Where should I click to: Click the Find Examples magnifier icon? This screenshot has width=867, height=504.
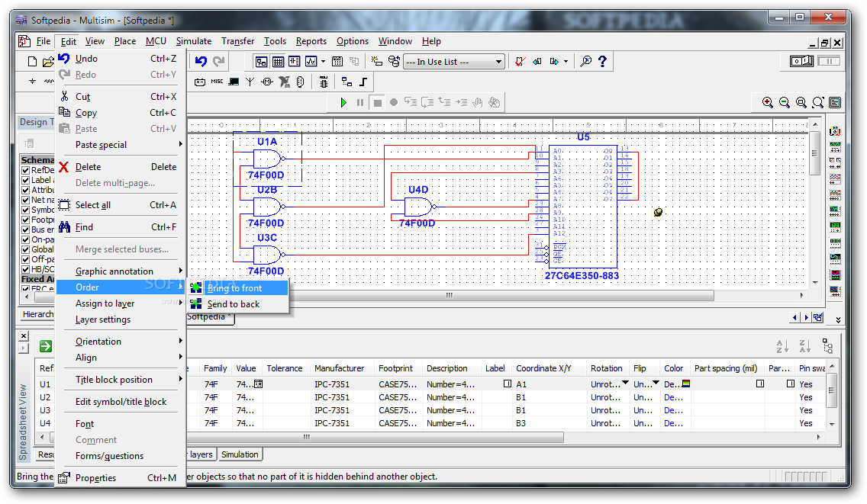coord(585,61)
